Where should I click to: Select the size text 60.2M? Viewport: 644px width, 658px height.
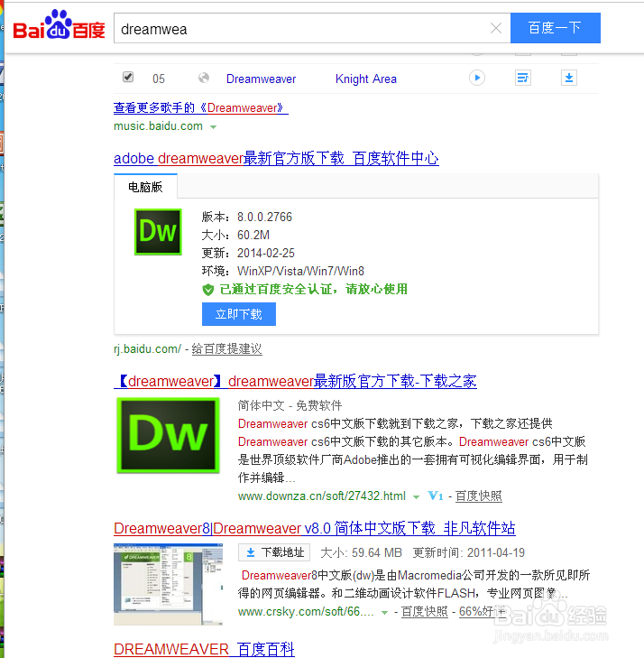click(253, 235)
